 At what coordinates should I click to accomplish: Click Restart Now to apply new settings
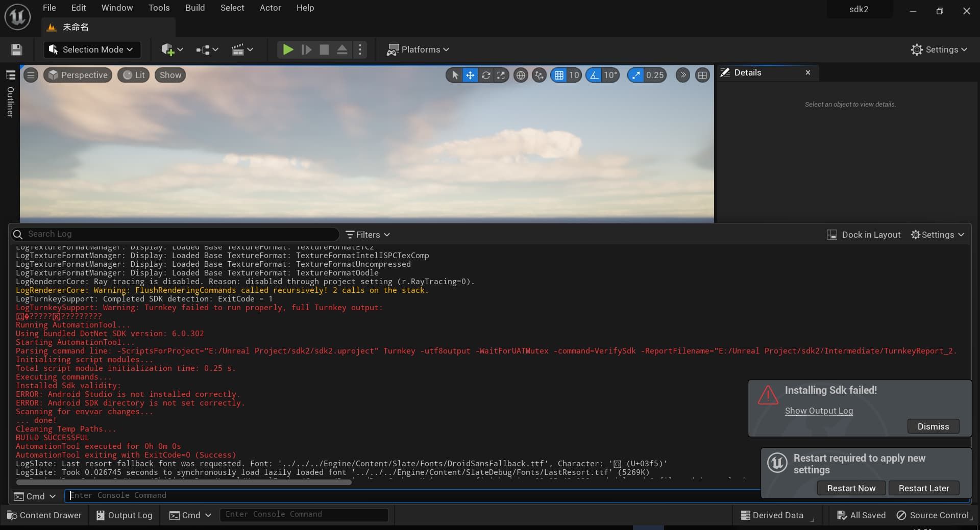[850, 488]
